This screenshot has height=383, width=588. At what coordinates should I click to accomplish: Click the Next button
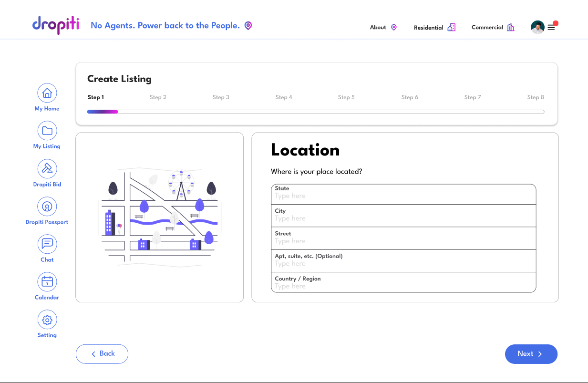[x=531, y=354]
